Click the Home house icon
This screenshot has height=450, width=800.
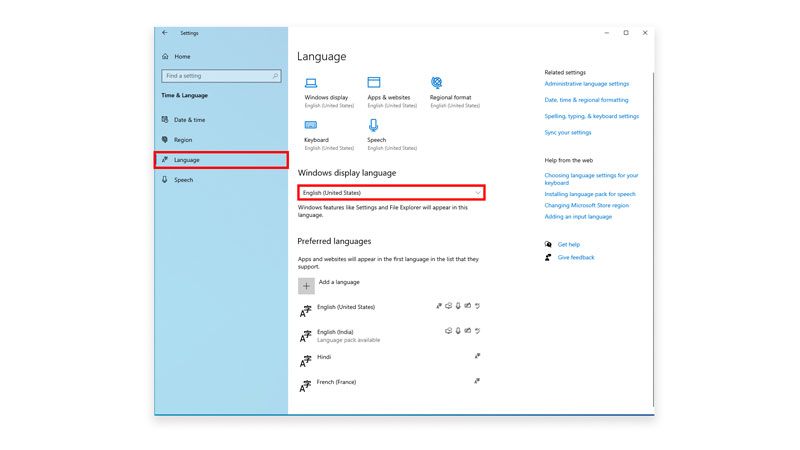point(165,57)
